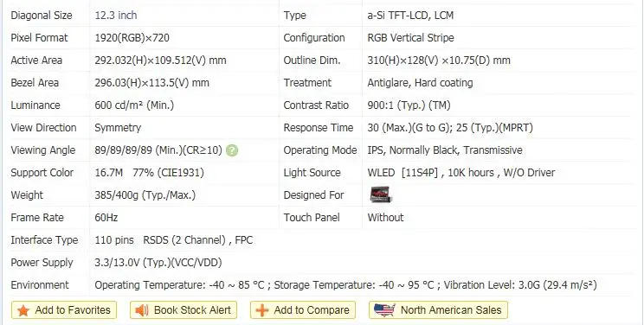Open the Designed For application thumbnail
The image size is (644, 325).
381,195
